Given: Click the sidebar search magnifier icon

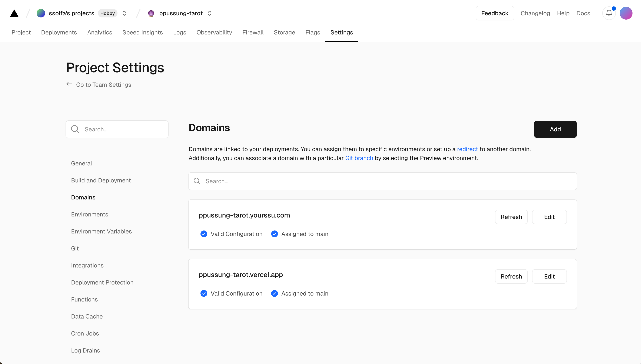Looking at the screenshot, I should [75, 129].
